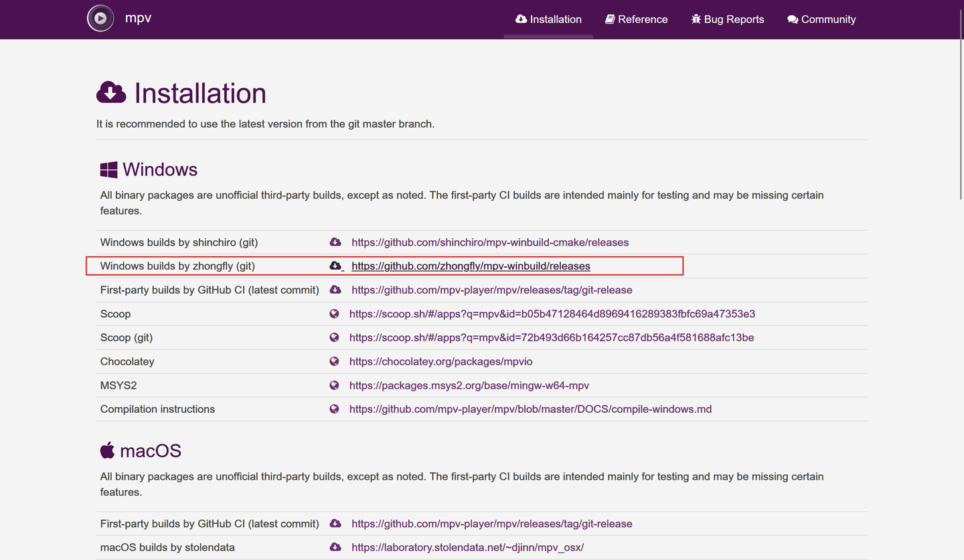
Task: Click the "MSYS2" row label
Action: (118, 385)
